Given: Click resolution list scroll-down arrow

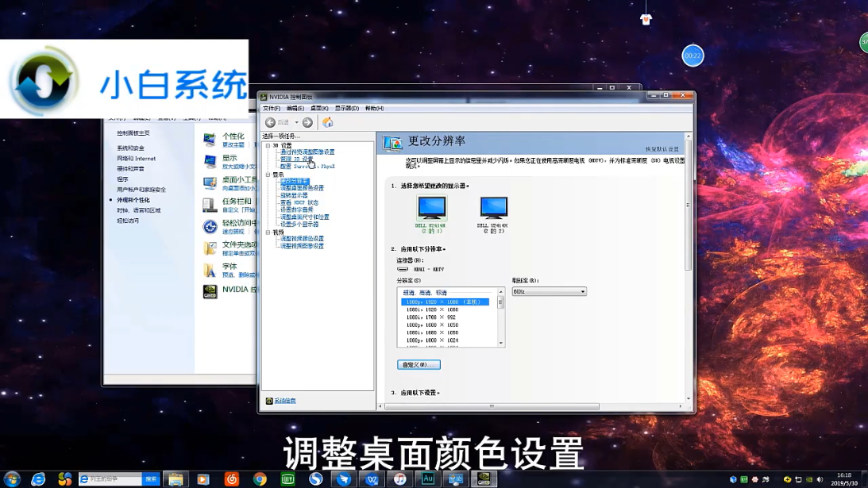Looking at the screenshot, I should pos(501,344).
